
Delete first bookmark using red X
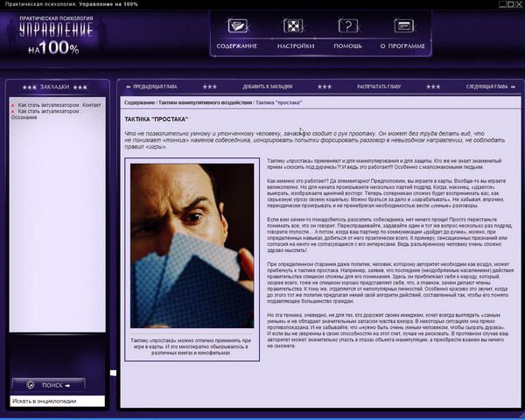point(12,104)
